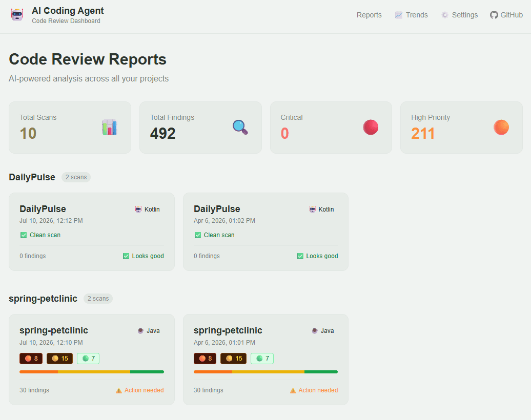Click the Settings gear icon

[x=445, y=15]
